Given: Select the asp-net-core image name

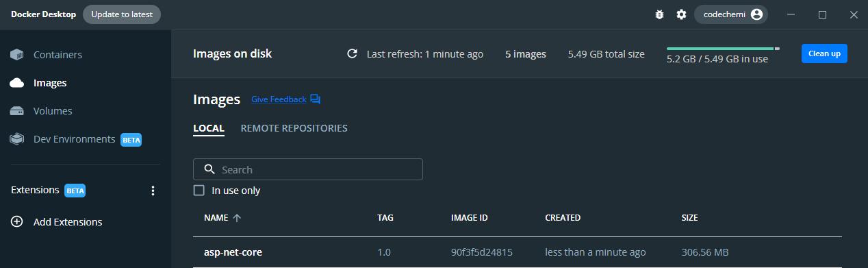Looking at the screenshot, I should [x=233, y=252].
